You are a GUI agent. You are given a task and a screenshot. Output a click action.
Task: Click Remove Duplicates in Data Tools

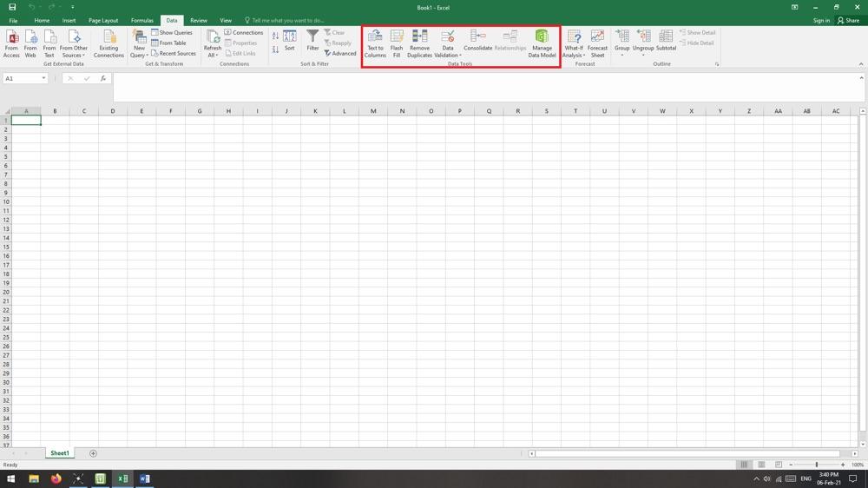[x=419, y=44]
